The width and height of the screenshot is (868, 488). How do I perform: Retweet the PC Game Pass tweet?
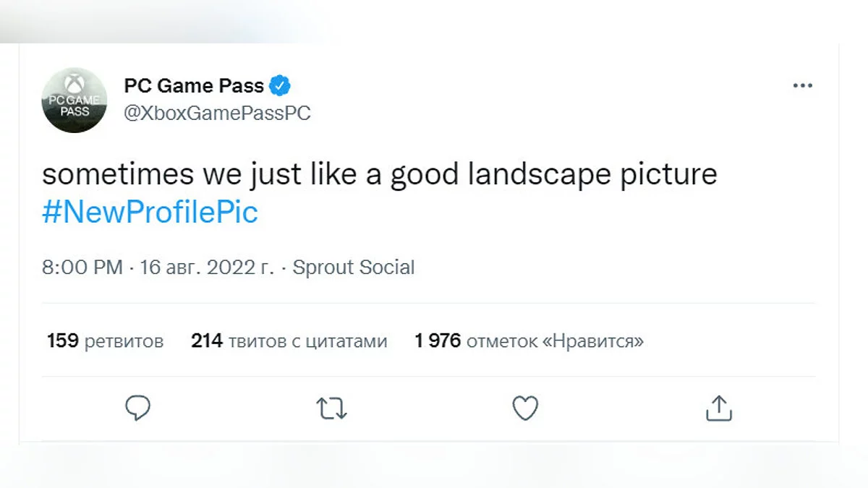[332, 408]
